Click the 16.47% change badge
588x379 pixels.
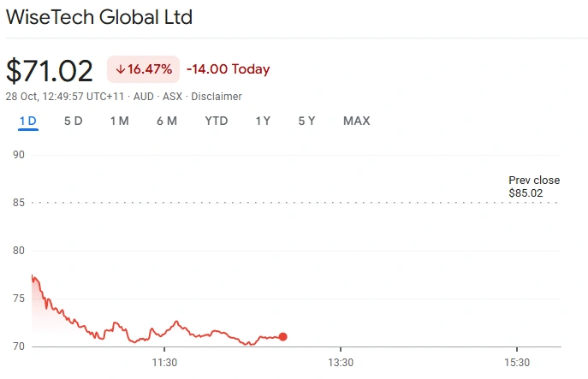(143, 69)
